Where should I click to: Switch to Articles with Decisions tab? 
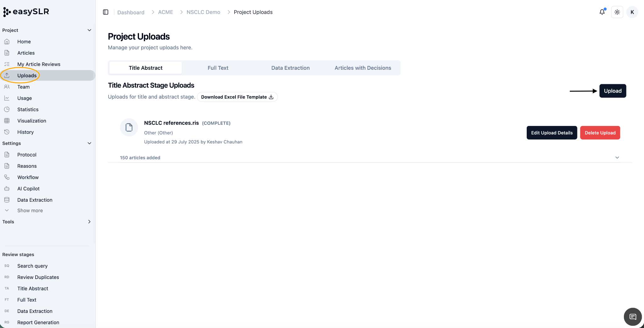coord(363,68)
